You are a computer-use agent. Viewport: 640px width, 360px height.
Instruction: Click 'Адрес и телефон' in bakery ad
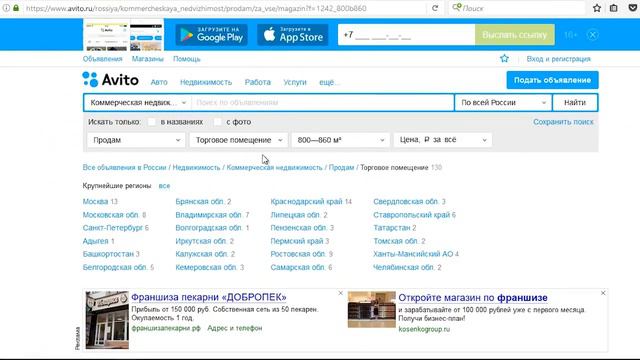pos(235,328)
